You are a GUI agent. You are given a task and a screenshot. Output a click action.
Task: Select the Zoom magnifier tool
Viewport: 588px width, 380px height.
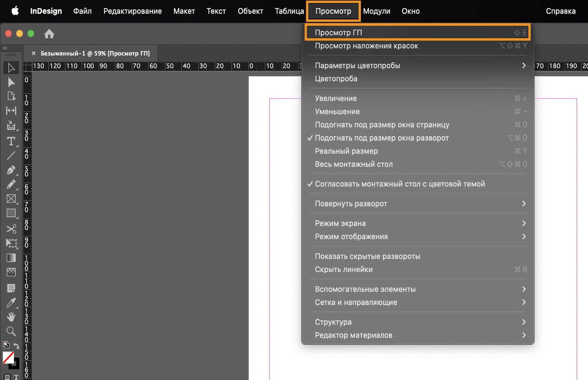click(x=11, y=331)
